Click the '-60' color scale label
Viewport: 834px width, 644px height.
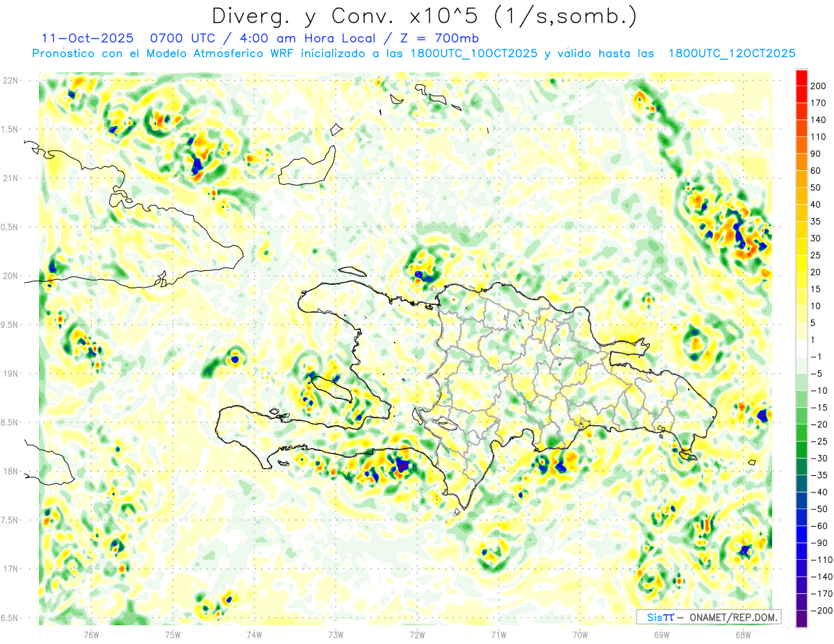pyautogui.click(x=819, y=526)
